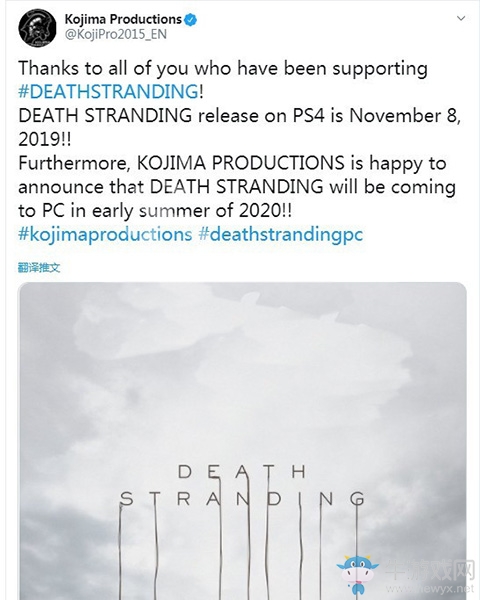Click the Chinese watermark site logo text
Image resolution: width=480 pixels, height=600 pixels.
[x=429, y=571]
